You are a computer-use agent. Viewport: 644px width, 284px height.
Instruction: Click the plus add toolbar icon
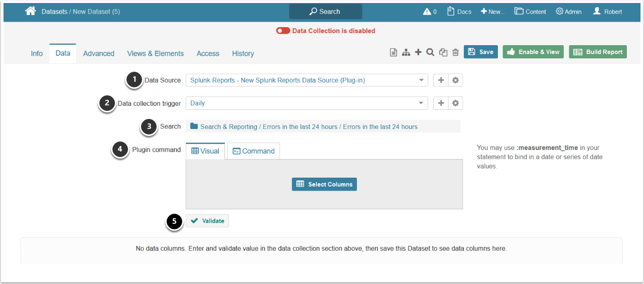[418, 52]
